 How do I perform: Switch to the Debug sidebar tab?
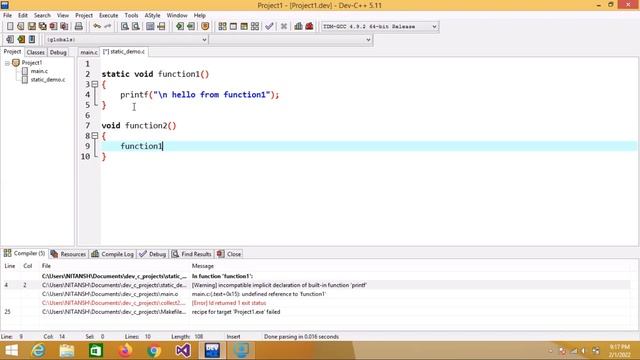pyautogui.click(x=58, y=52)
